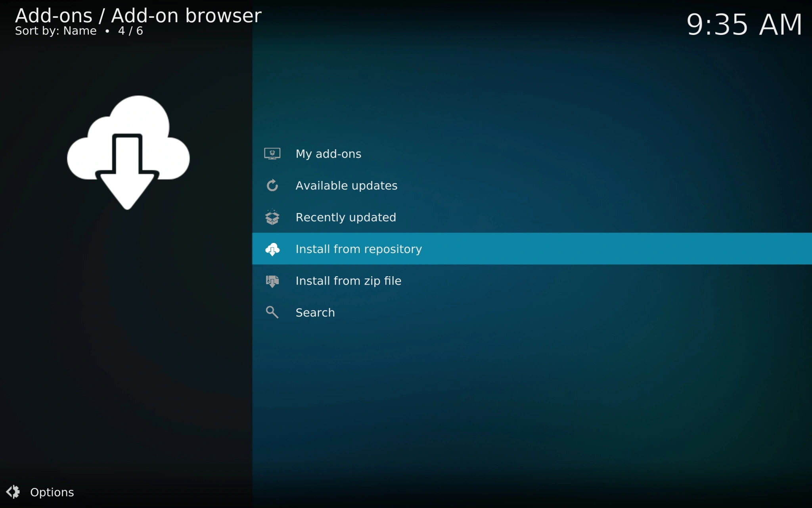
Task: Click 'Add-on browser' in the title
Action: [186, 16]
